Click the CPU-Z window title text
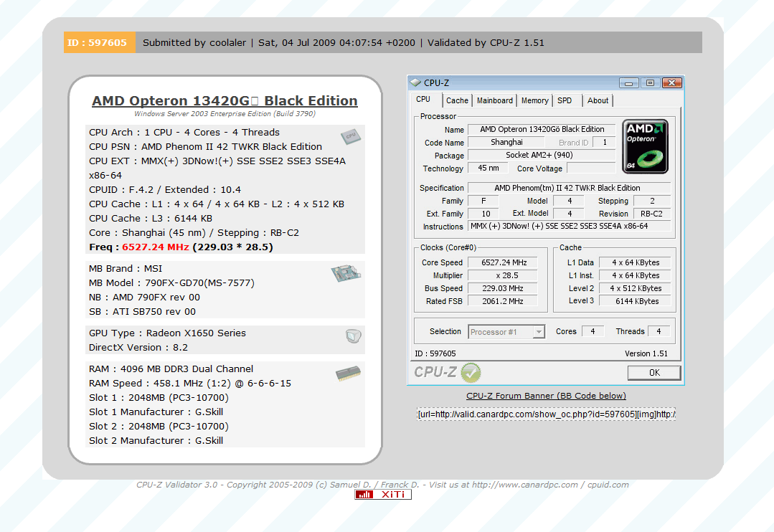The width and height of the screenshot is (774, 532). point(436,83)
